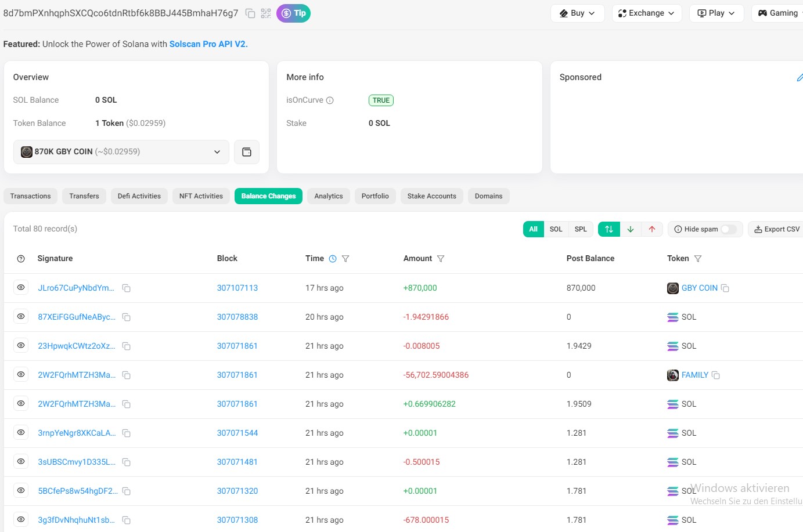Toggle the Hide spam switch
The height and width of the screenshot is (532, 803).
tap(729, 229)
